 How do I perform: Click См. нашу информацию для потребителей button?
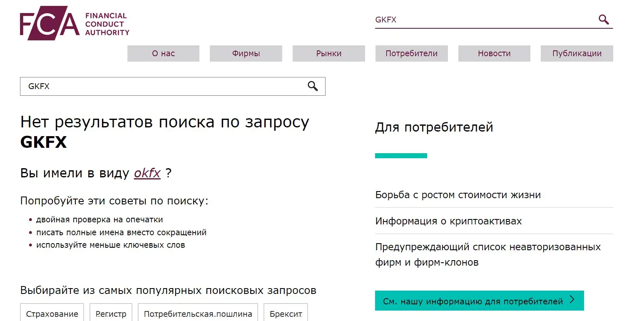click(479, 301)
